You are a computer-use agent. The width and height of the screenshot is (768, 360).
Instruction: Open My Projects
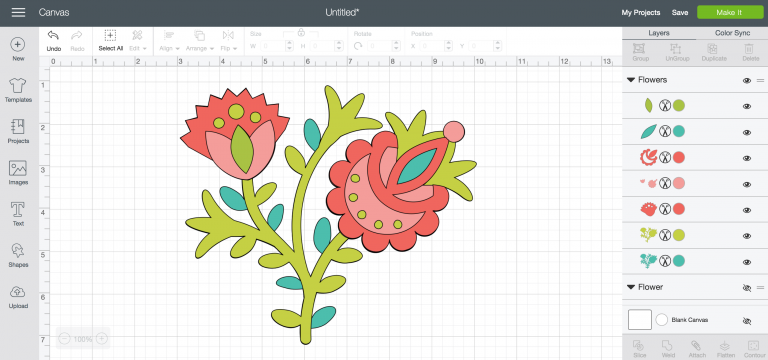[x=641, y=13]
